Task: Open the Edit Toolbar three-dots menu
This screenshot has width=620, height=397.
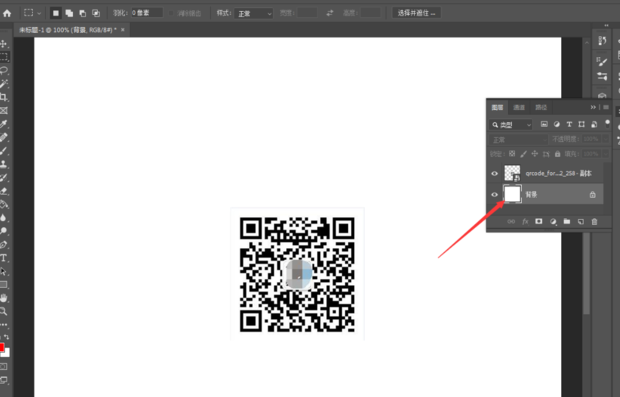Action: pos(4,324)
